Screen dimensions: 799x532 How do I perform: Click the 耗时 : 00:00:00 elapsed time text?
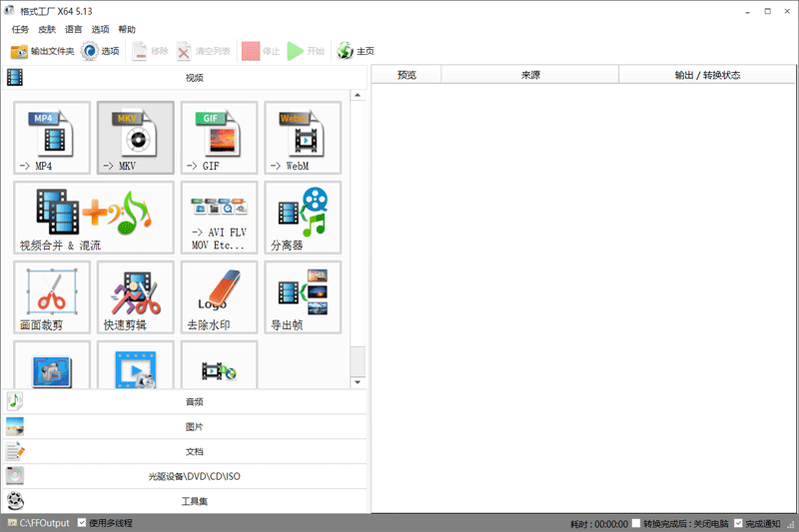point(598,523)
